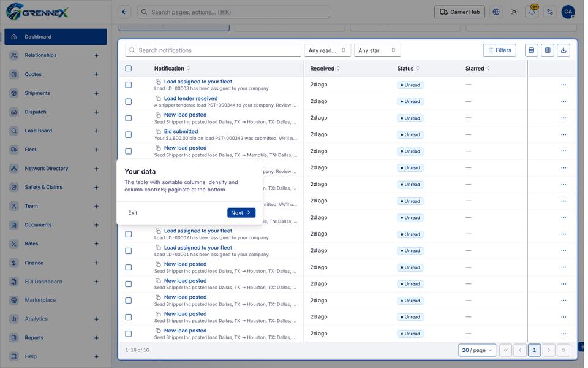
Task: Check the last New load posted row checkbox
Action: [x=128, y=334]
